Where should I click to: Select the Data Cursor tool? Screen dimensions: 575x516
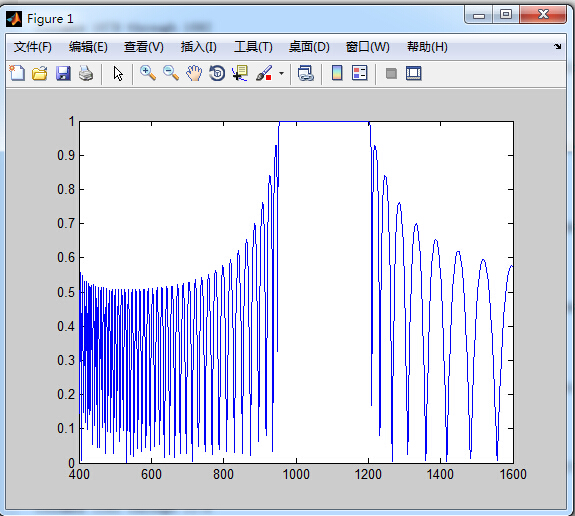point(240,73)
